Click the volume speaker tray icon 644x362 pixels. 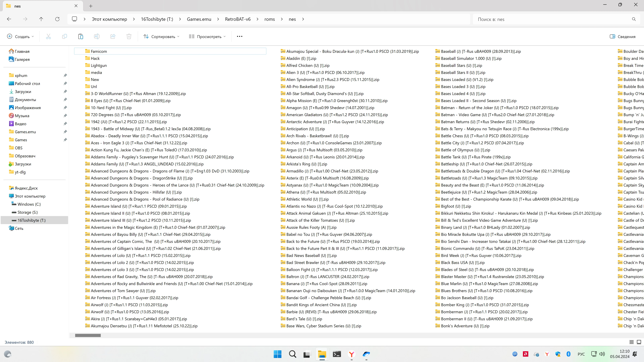tap(602, 354)
